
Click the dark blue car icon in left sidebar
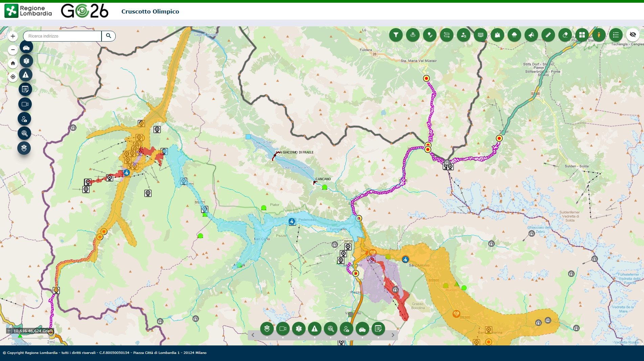click(x=26, y=47)
